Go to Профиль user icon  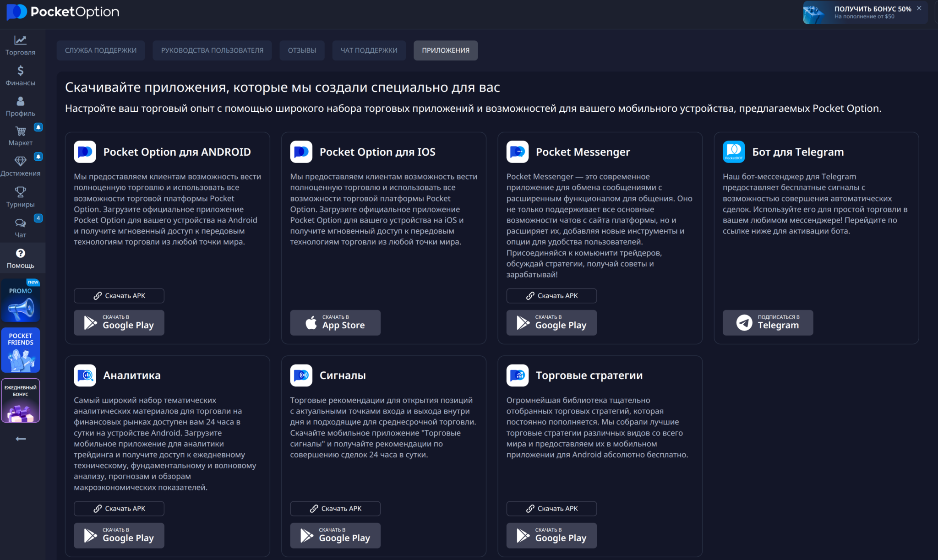click(20, 101)
